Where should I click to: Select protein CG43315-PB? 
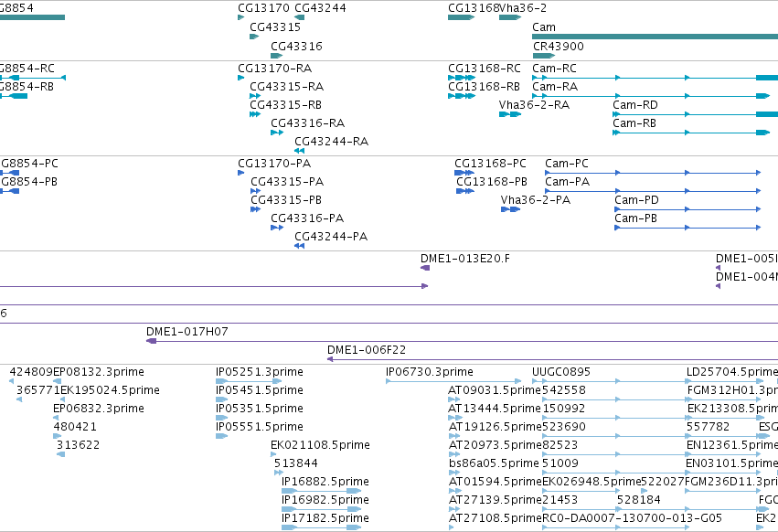click(256, 209)
